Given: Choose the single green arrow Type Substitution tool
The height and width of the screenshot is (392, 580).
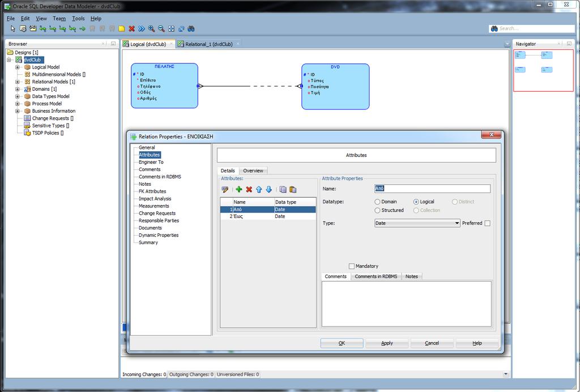Looking at the screenshot, I should 83,28.
